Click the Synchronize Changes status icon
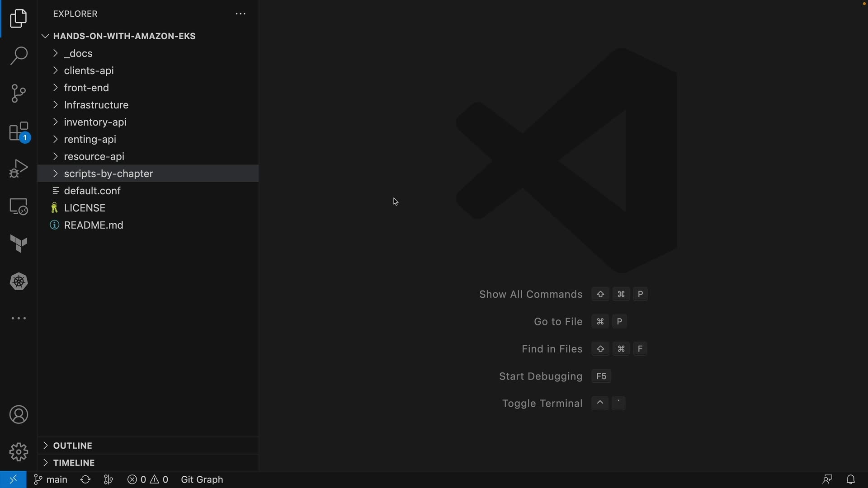 coord(85,479)
